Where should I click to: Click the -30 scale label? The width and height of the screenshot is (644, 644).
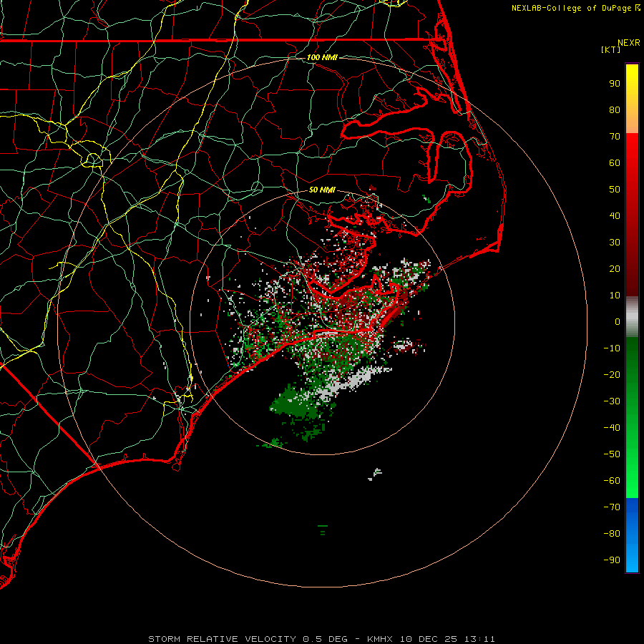coord(612,401)
